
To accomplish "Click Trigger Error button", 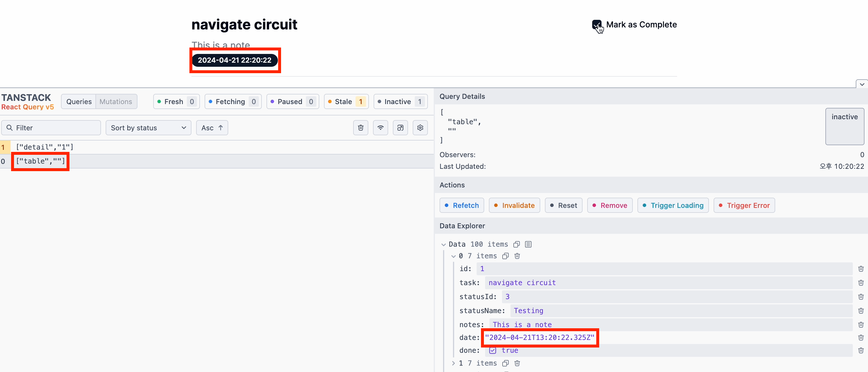I will (x=744, y=205).
